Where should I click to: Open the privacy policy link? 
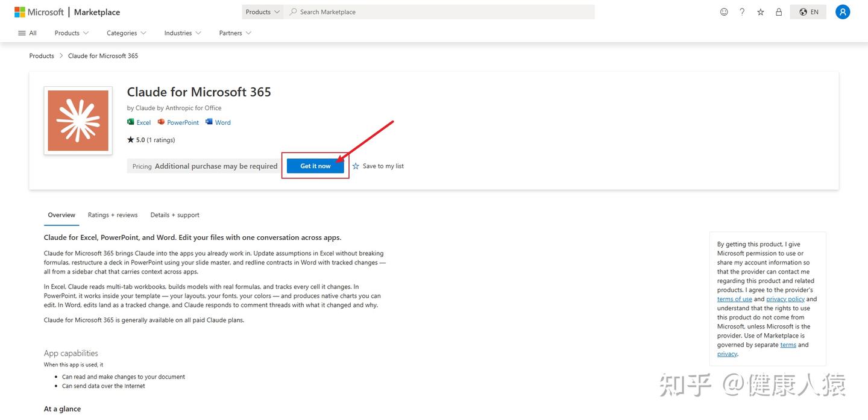pyautogui.click(x=785, y=299)
